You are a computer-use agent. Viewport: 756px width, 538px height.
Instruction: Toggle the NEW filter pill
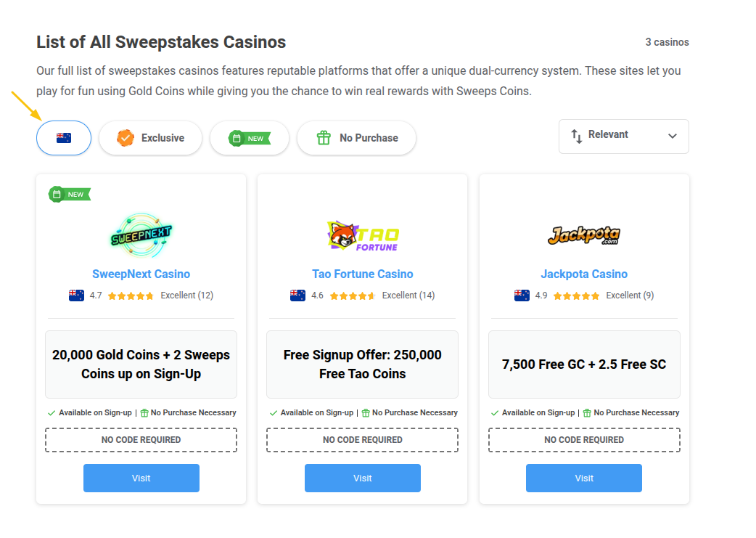[x=250, y=137]
